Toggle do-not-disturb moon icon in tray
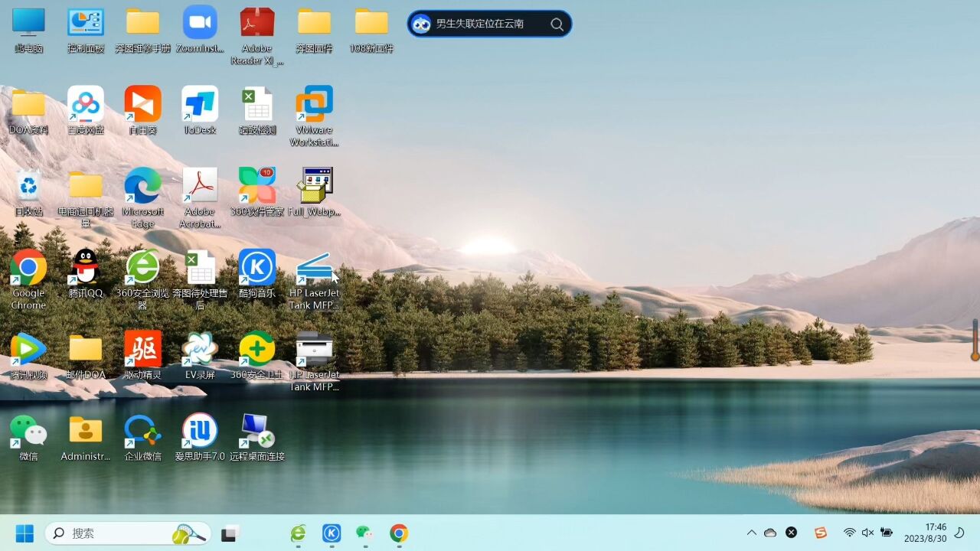Screen dimensions: 980x551 click(x=959, y=533)
